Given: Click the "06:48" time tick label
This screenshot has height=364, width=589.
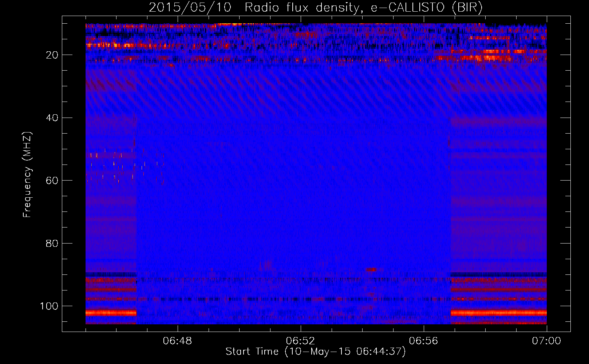Looking at the screenshot, I should coord(178,341).
